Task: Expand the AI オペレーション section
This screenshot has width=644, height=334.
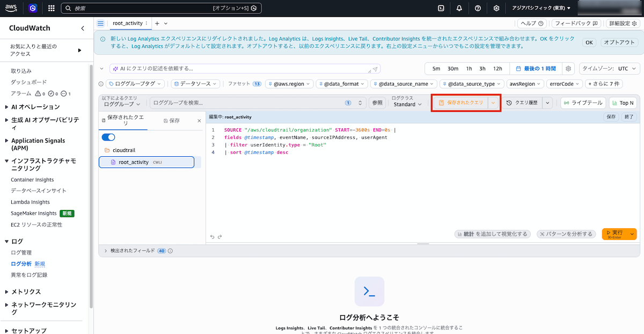Action: click(x=6, y=107)
